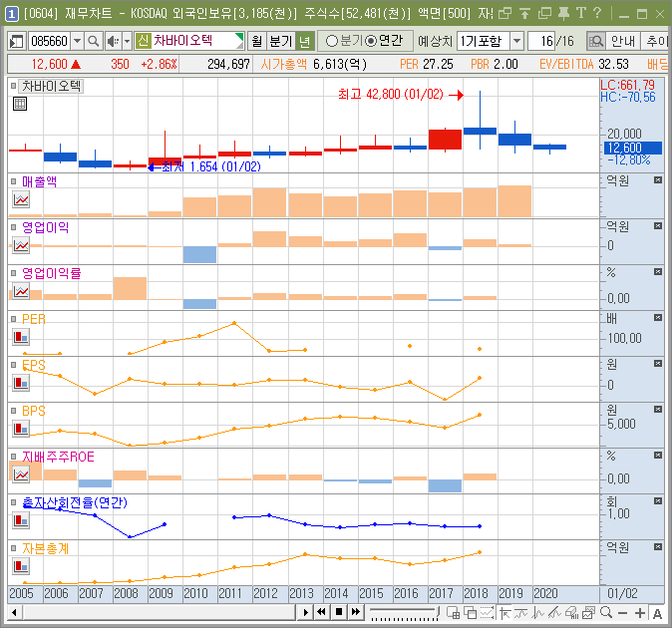Screen dimensions: 672x628
Task: Click the stop button in playback controls
Action: coord(339,612)
